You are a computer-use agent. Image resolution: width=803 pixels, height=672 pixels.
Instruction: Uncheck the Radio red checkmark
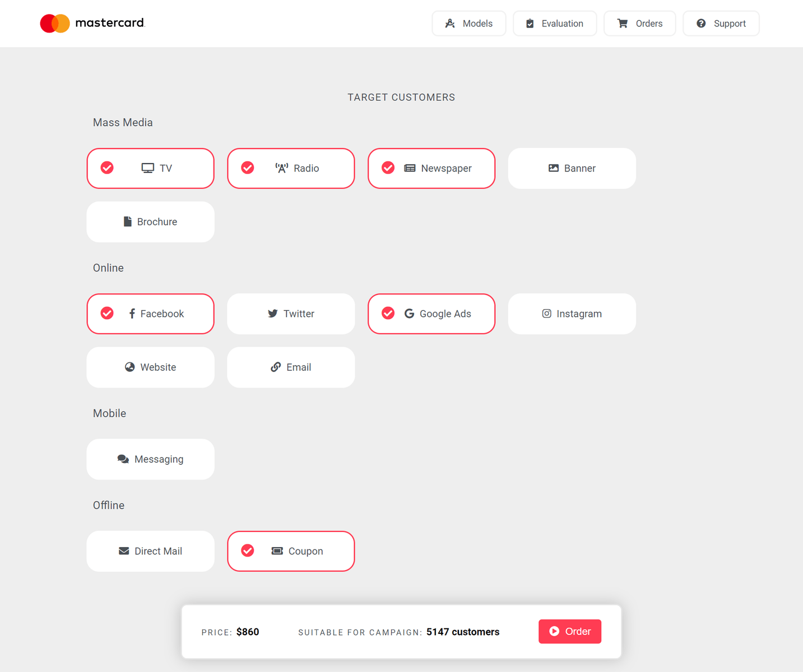248,168
